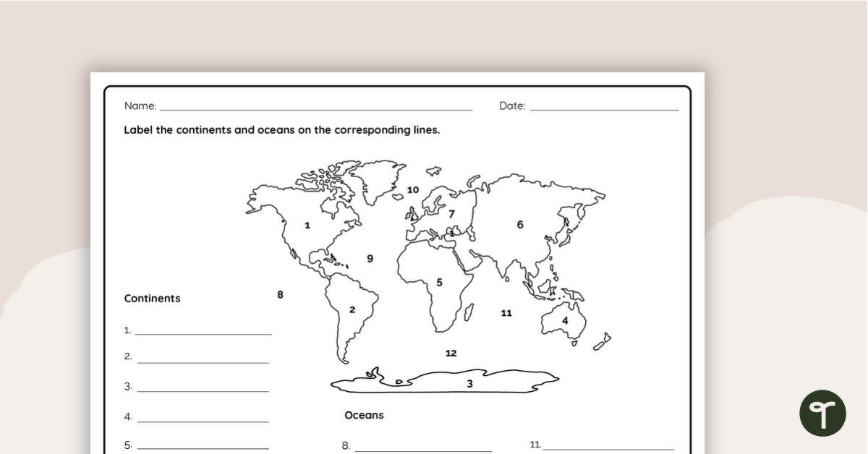868x454 pixels.
Task: Click answer line number 8 under Oceans
Action: [423, 450]
